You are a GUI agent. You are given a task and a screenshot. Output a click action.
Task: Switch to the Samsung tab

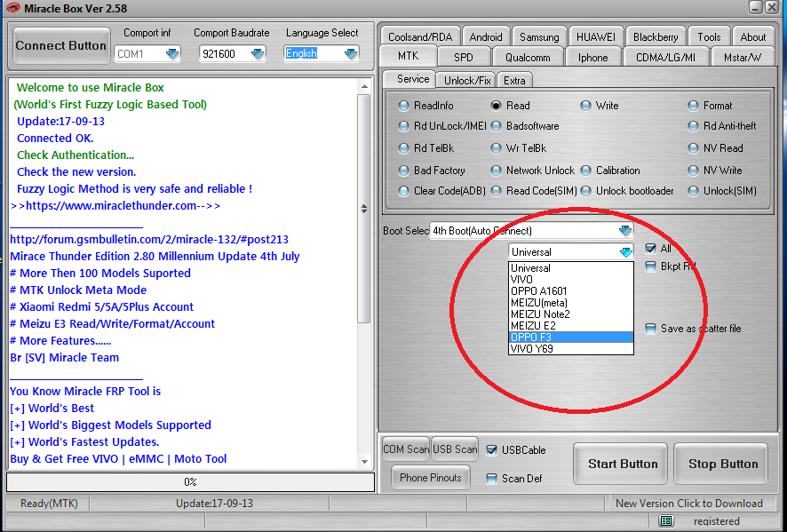[x=539, y=37]
